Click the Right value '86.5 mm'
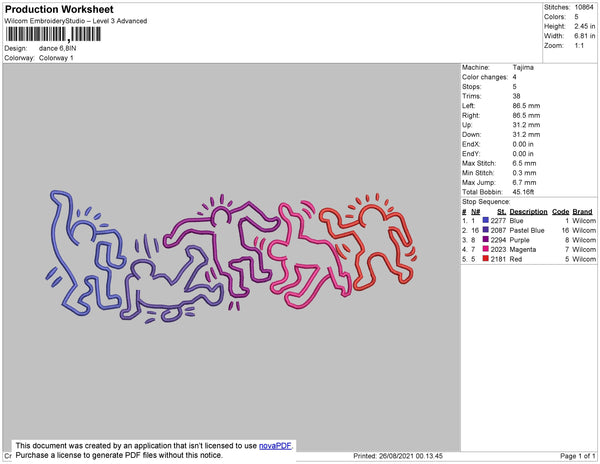The width and height of the screenshot is (600, 464). tap(526, 115)
